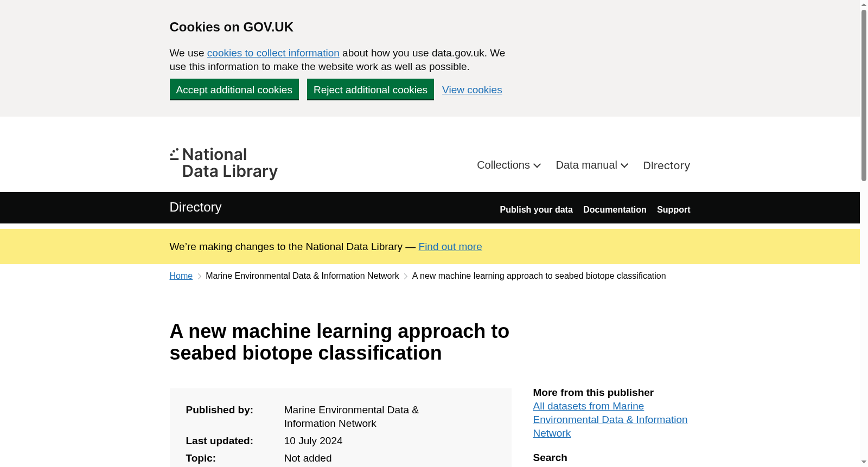This screenshot has width=868, height=467.
Task: Click the National Data Library logo
Action: pyautogui.click(x=224, y=163)
